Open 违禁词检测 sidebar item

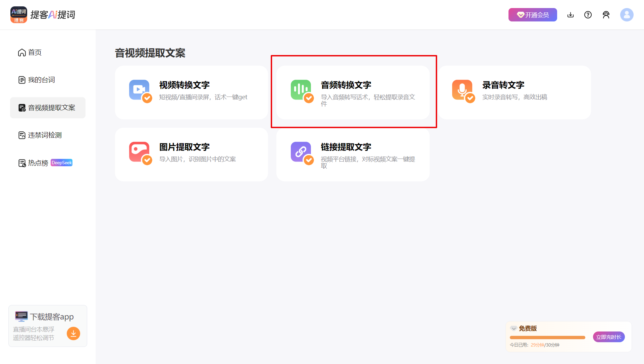point(48,135)
